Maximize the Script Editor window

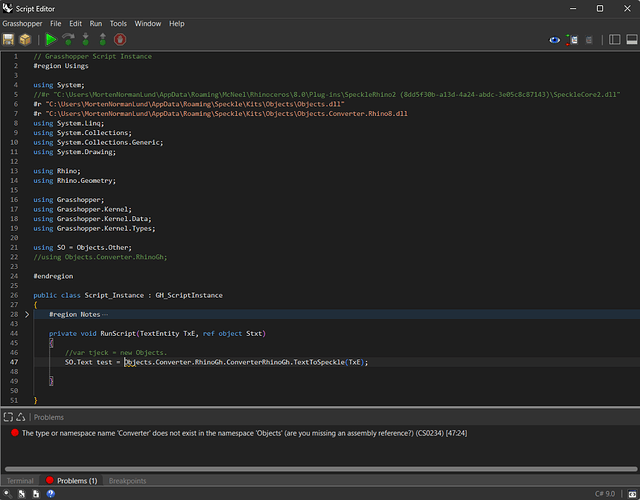pyautogui.click(x=600, y=9)
